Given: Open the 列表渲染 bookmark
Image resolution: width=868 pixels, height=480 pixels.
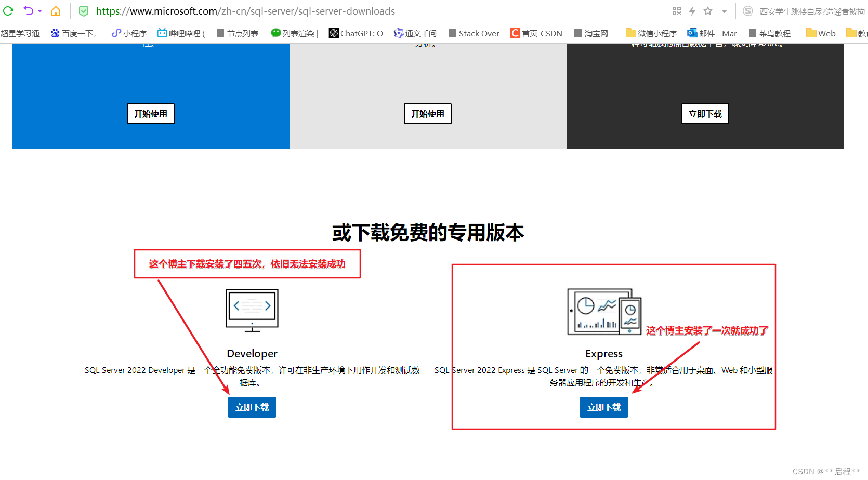Looking at the screenshot, I should (x=294, y=33).
